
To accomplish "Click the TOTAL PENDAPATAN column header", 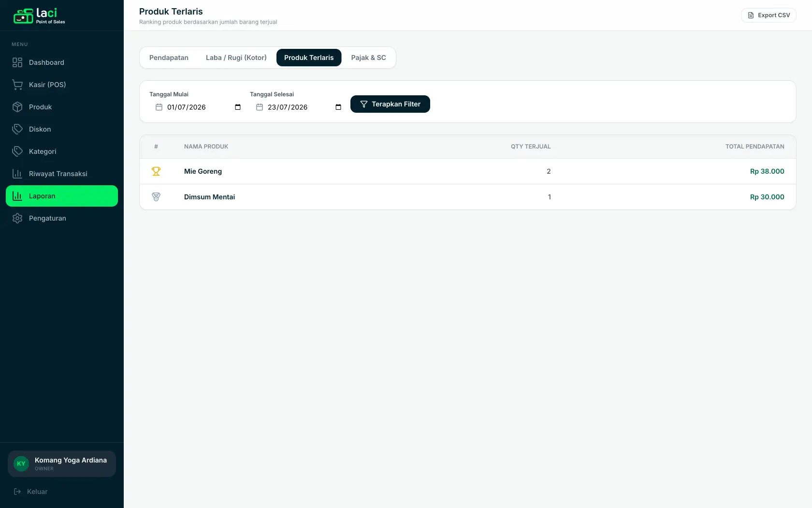I will (754, 147).
